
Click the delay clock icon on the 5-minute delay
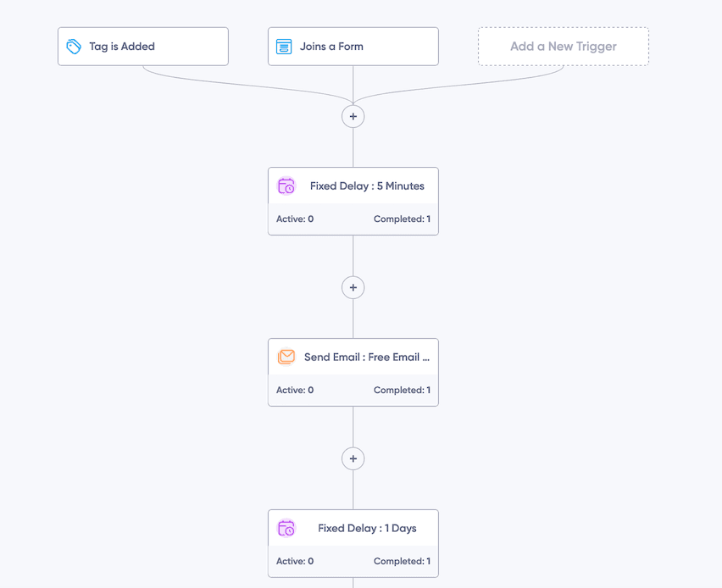coord(286,185)
